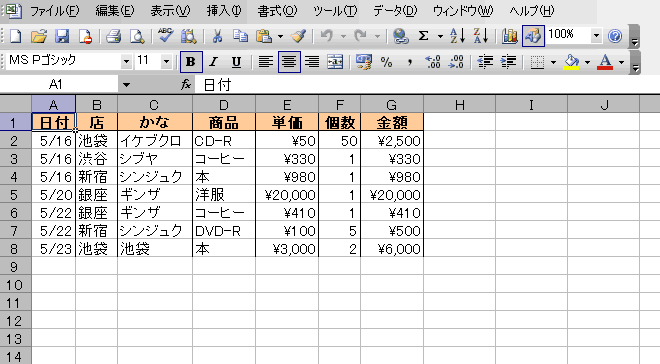Open the MS Pゴシック font name dropdown
Image resolution: width=660 pixels, height=364 pixels.
pos(126,62)
